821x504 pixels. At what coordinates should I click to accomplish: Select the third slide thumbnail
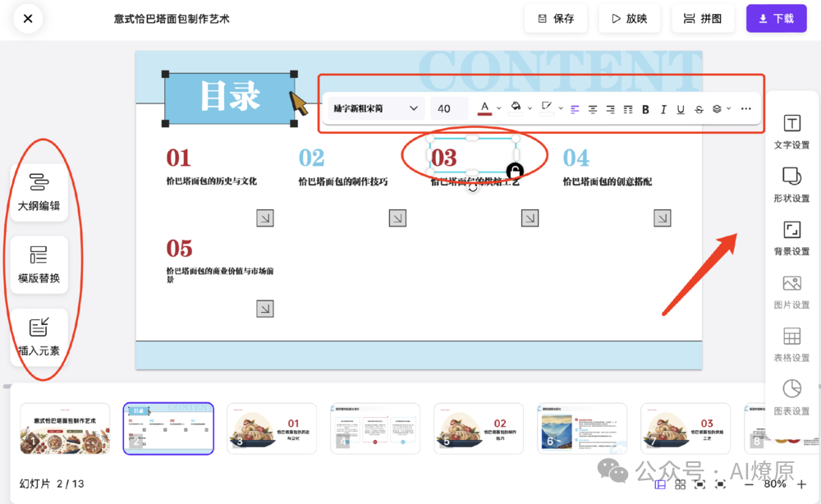(271, 428)
